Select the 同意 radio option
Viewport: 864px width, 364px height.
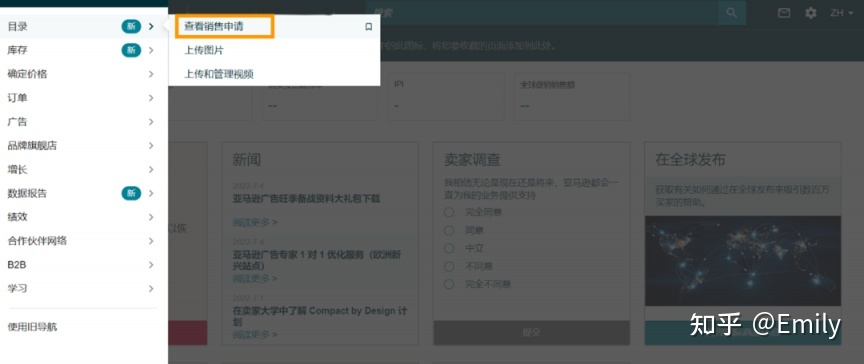point(449,230)
